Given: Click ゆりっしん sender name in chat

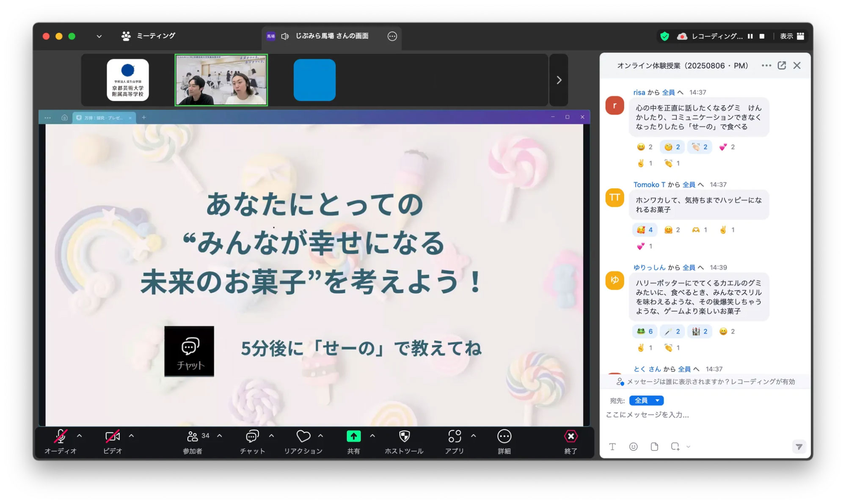Looking at the screenshot, I should point(649,267).
